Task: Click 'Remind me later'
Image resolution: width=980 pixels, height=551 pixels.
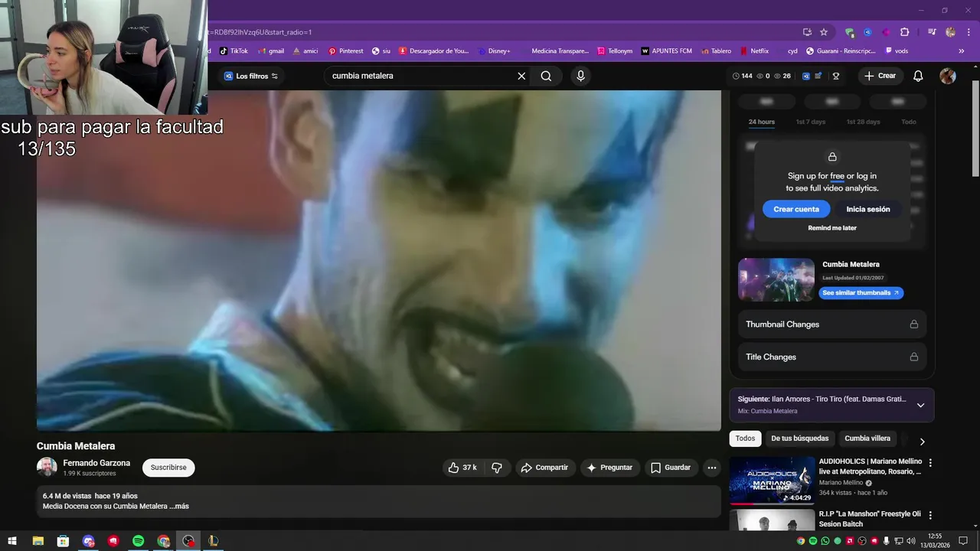Action: (832, 228)
